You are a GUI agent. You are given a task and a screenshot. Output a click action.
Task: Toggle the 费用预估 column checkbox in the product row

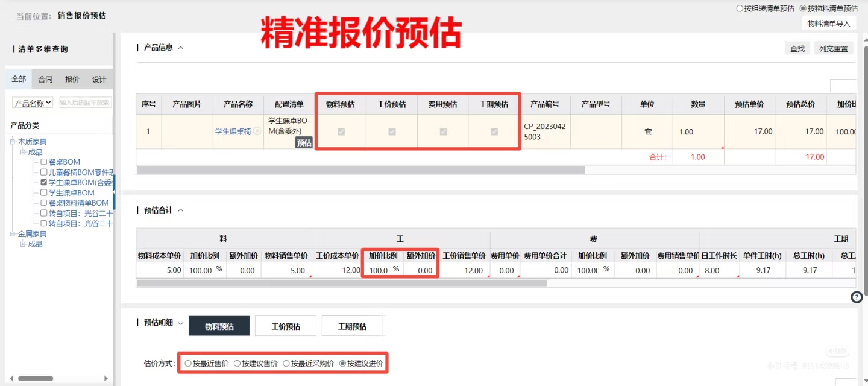[443, 131]
